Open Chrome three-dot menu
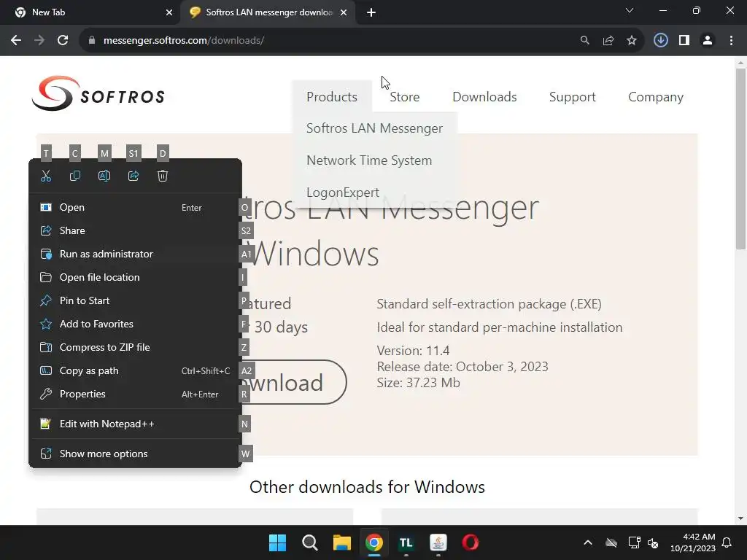747x560 pixels. click(731, 41)
